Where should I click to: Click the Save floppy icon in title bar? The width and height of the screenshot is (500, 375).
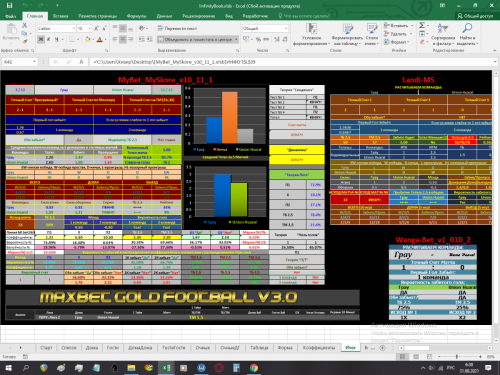tap(10, 5)
